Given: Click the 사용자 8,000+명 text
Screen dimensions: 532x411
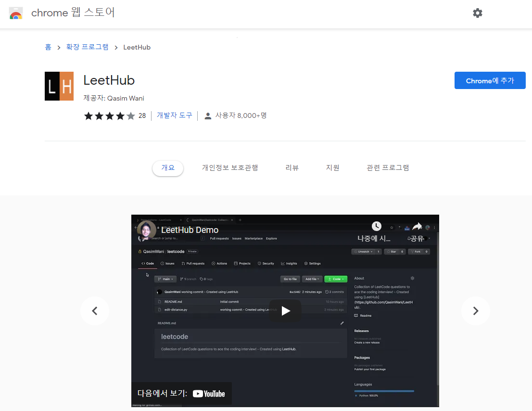Looking at the screenshot, I should coord(241,116).
